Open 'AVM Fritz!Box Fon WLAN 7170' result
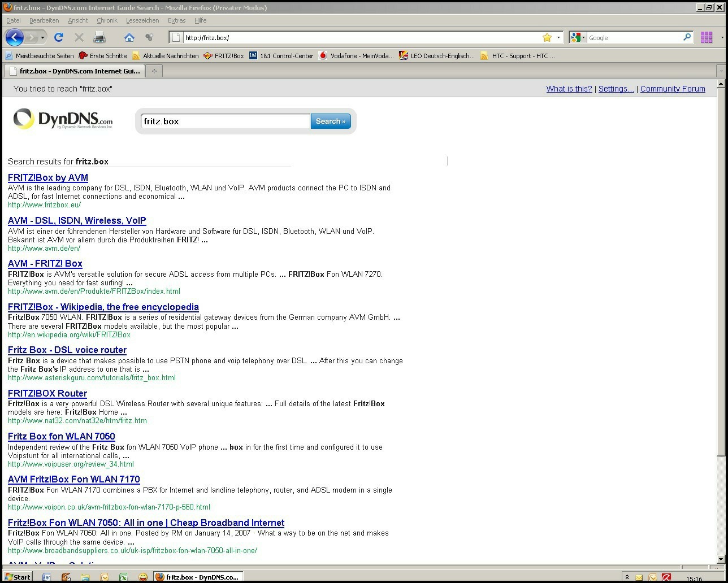Image resolution: width=728 pixels, height=583 pixels. (74, 479)
